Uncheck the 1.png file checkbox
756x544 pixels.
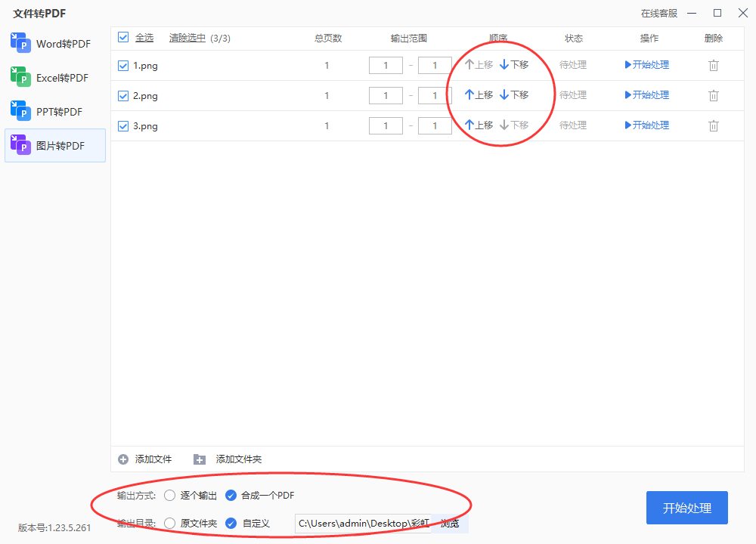click(123, 66)
